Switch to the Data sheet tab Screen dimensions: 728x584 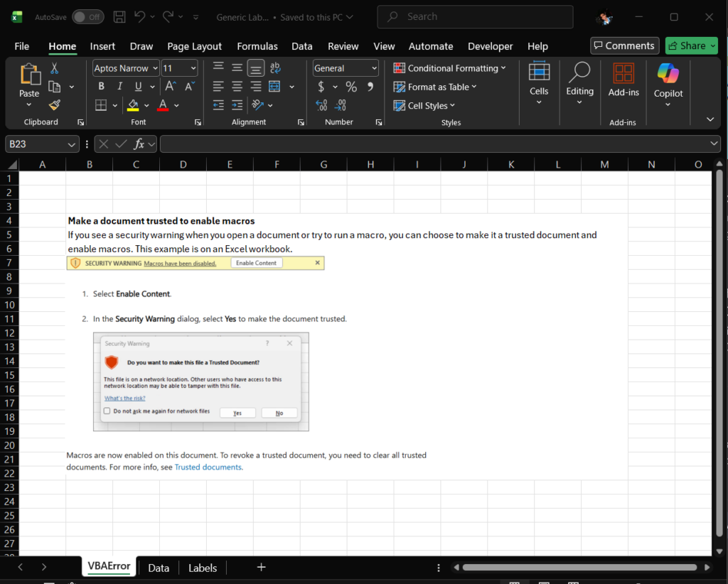pos(159,568)
